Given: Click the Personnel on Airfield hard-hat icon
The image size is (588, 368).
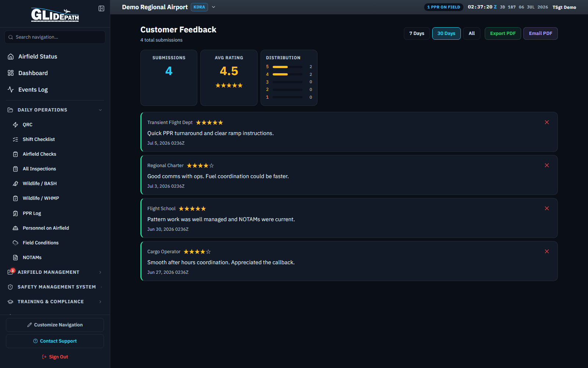Looking at the screenshot, I should 15,228.
